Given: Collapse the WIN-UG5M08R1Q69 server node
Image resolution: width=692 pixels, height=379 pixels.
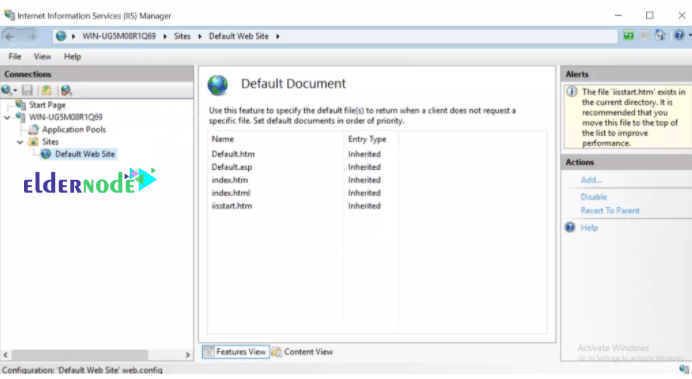Looking at the screenshot, I should point(7,117).
